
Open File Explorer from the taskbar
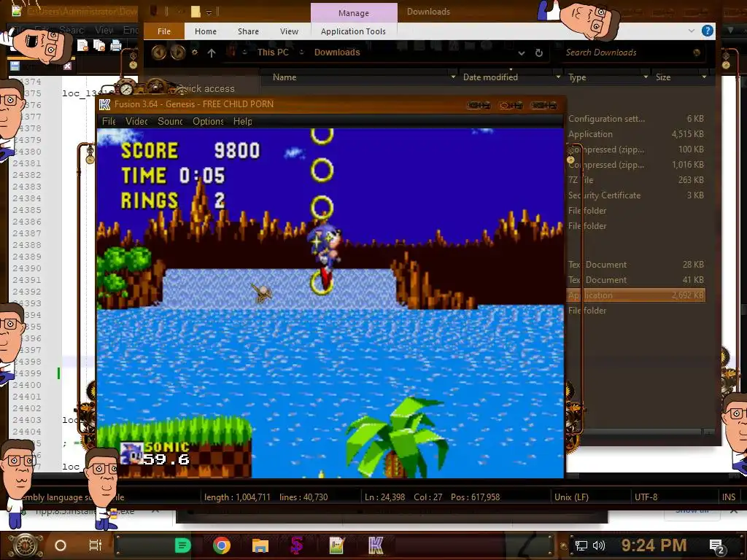point(260,545)
